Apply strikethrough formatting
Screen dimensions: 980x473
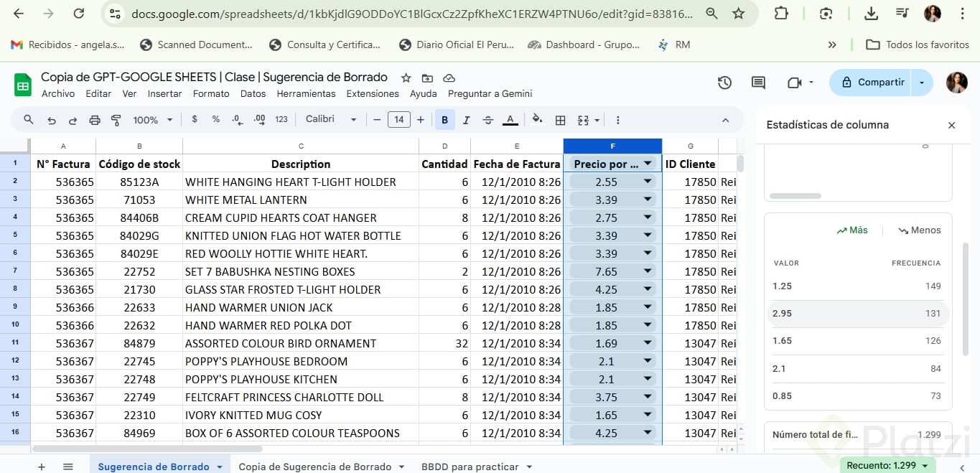(488, 120)
